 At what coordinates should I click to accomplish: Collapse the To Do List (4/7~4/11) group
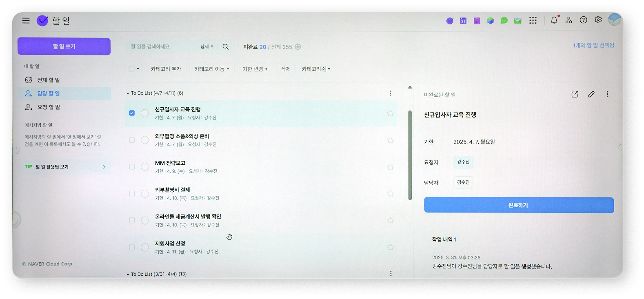point(128,93)
